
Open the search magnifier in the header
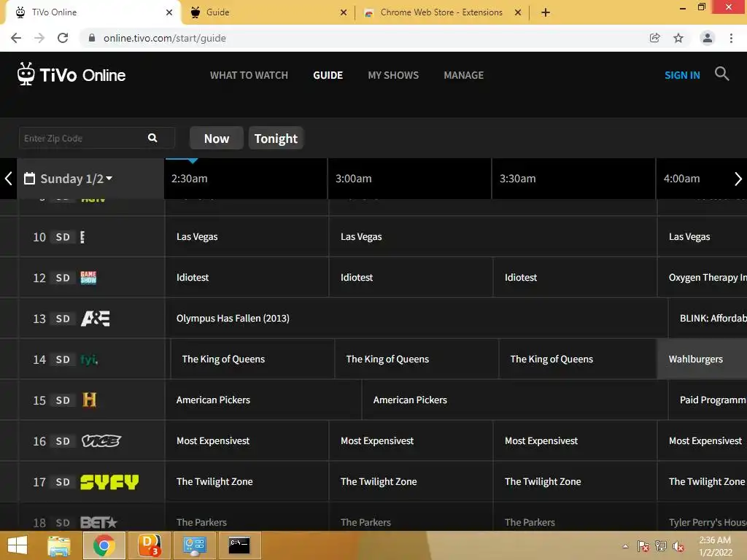(x=721, y=74)
